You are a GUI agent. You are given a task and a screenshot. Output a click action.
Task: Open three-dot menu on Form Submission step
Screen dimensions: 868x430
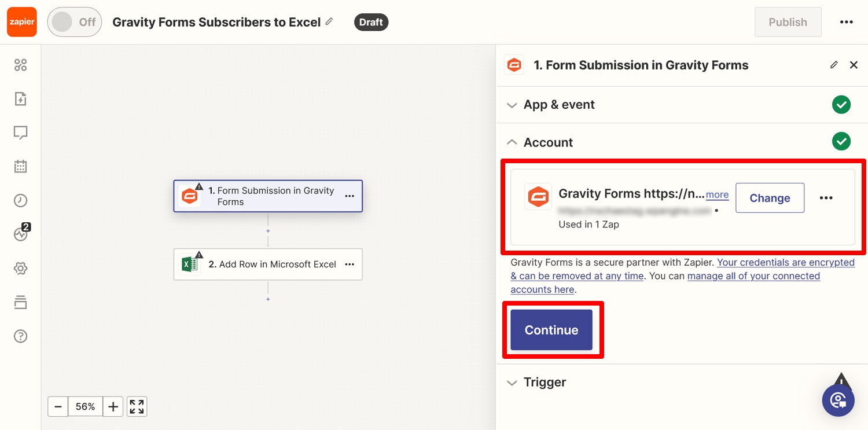tap(350, 196)
